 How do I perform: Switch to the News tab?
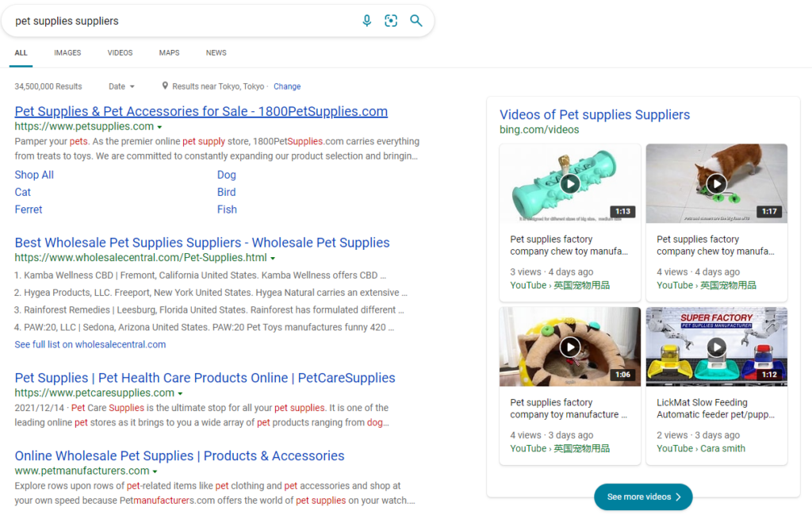216,53
